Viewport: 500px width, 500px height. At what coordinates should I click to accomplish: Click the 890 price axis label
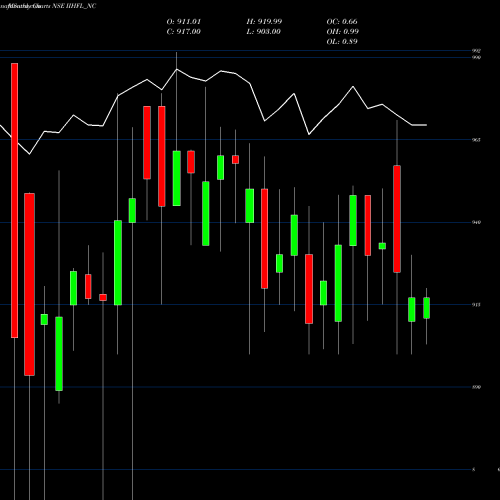(x=476, y=387)
